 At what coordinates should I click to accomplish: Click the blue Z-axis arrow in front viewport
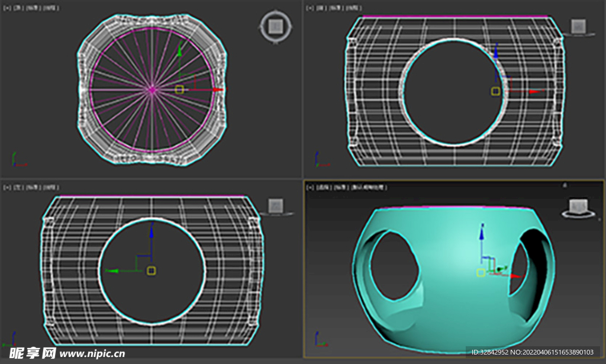click(x=496, y=54)
